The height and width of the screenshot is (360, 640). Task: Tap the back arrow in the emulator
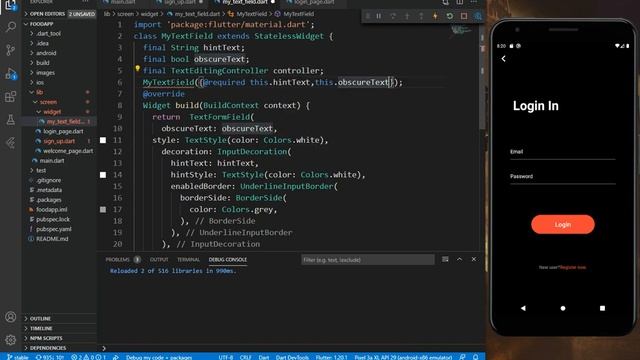click(504, 59)
